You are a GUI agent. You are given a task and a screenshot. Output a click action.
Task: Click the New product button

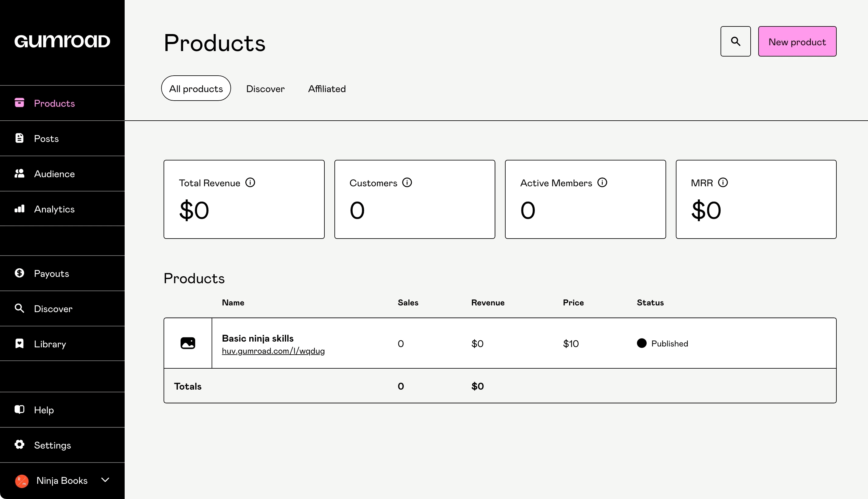797,41
